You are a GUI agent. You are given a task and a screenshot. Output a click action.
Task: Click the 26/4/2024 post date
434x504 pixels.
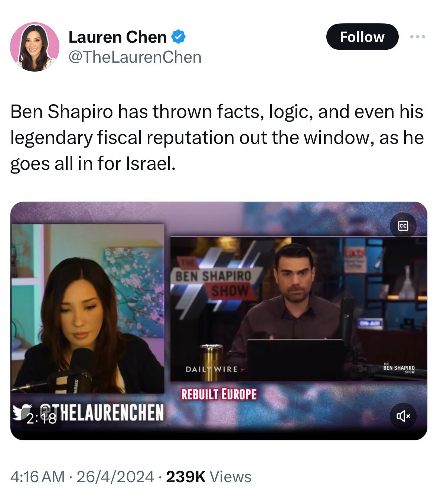point(115,477)
